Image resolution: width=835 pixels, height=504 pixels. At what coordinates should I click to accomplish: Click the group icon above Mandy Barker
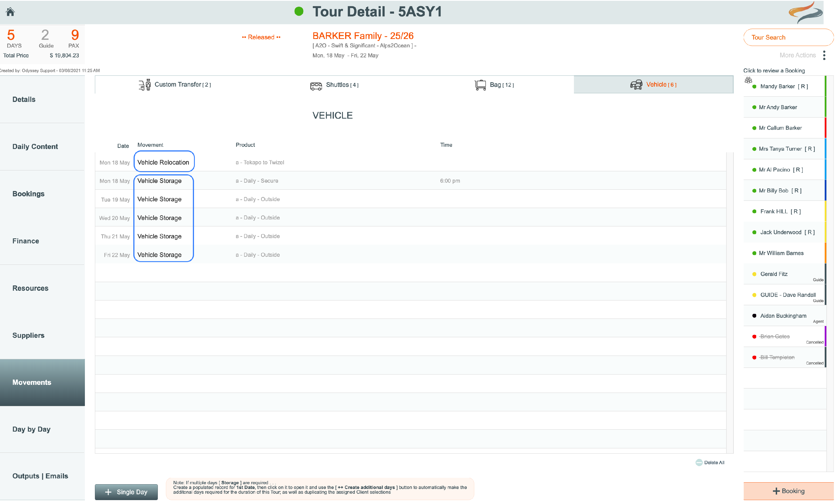coord(748,80)
